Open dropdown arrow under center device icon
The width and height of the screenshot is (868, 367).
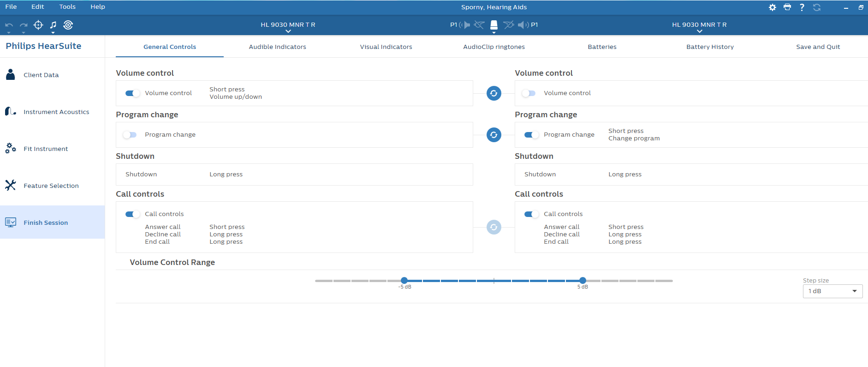tap(494, 33)
